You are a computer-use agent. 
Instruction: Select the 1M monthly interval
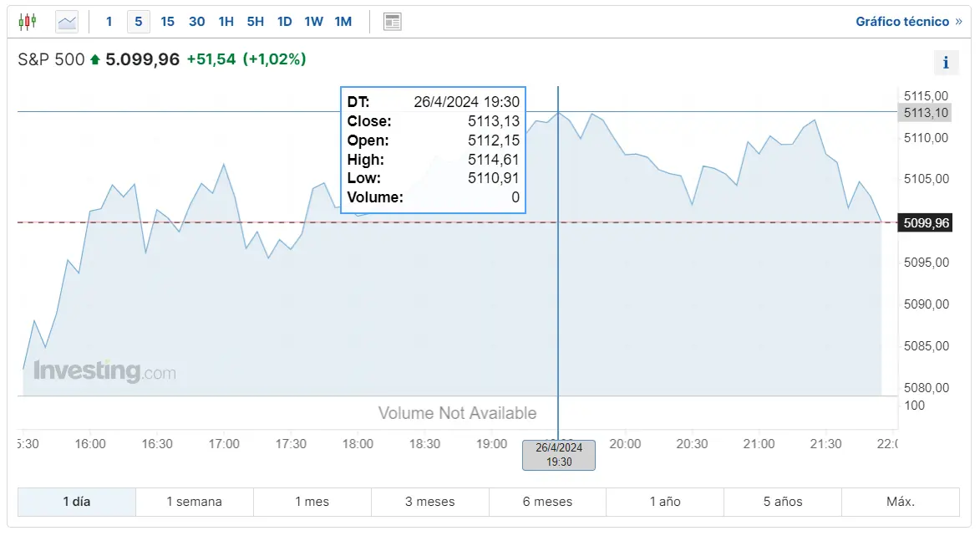343,21
